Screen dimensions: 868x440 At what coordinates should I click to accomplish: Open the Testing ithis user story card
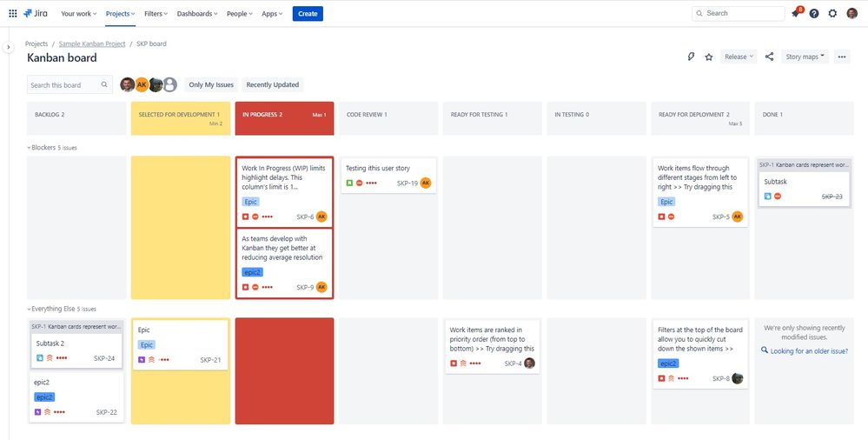click(388, 176)
